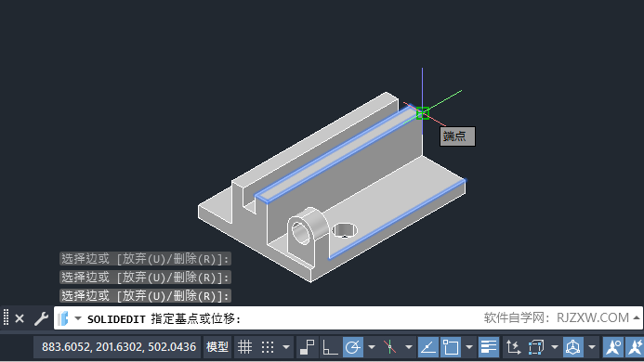Open gizmo type dropdown arrow

pyautogui.click(x=591, y=347)
